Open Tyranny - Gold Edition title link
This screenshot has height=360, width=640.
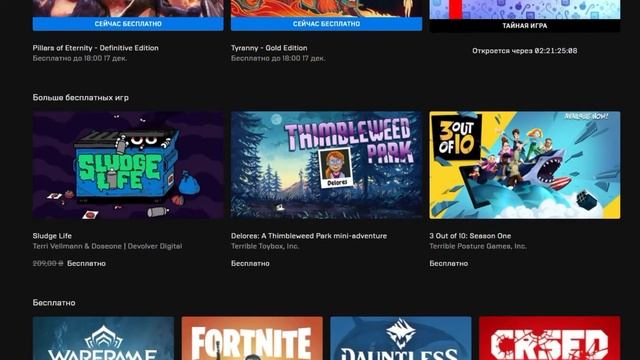[269, 48]
